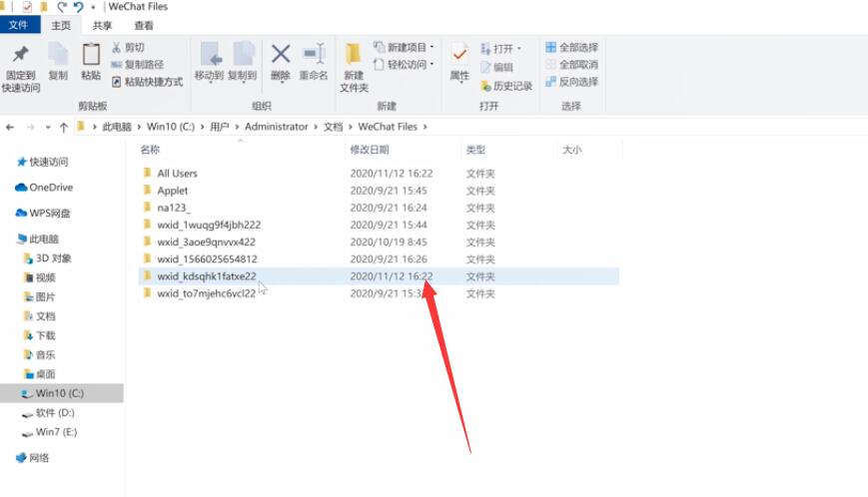Click the Properties (属性) checkmark icon
This screenshot has width=868, height=497.
click(459, 54)
